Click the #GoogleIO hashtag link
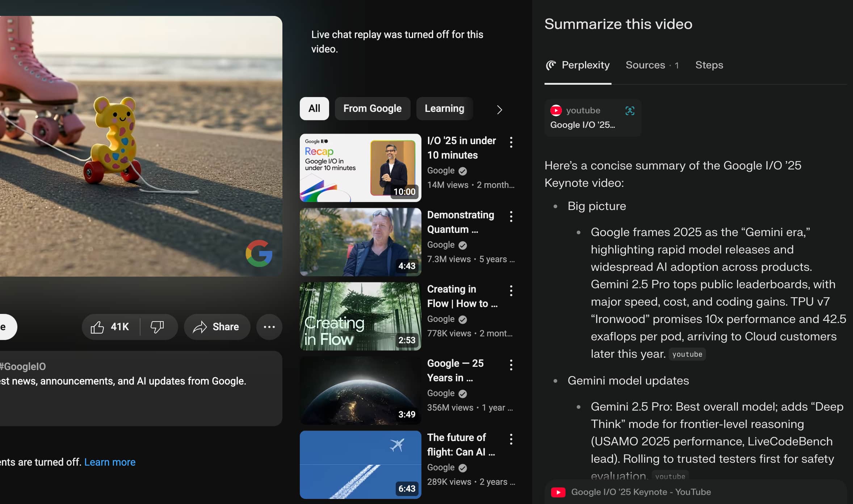Screen dimensions: 853x504 pos(23,366)
